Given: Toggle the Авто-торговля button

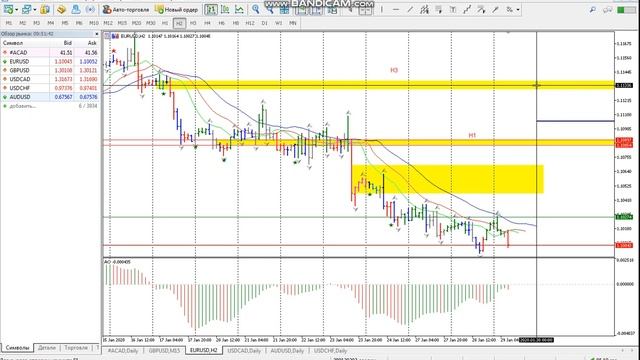Looking at the screenshot, I should 126,9.
